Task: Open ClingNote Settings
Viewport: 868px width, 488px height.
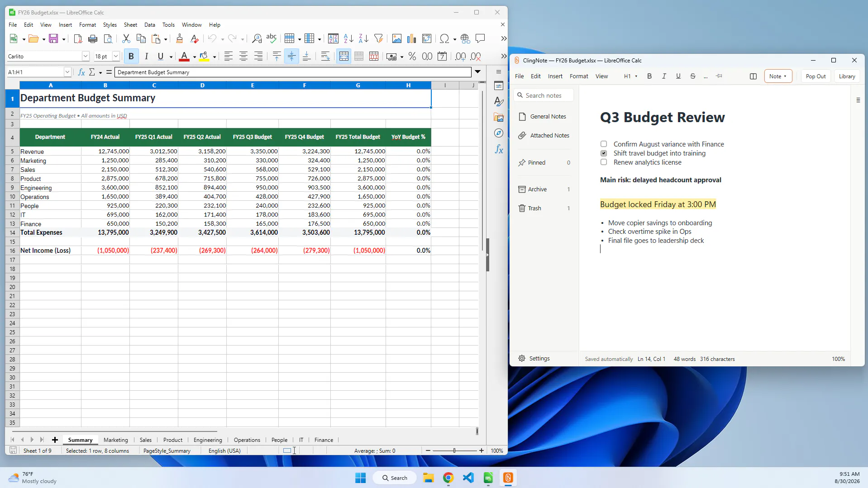Action: (534, 358)
